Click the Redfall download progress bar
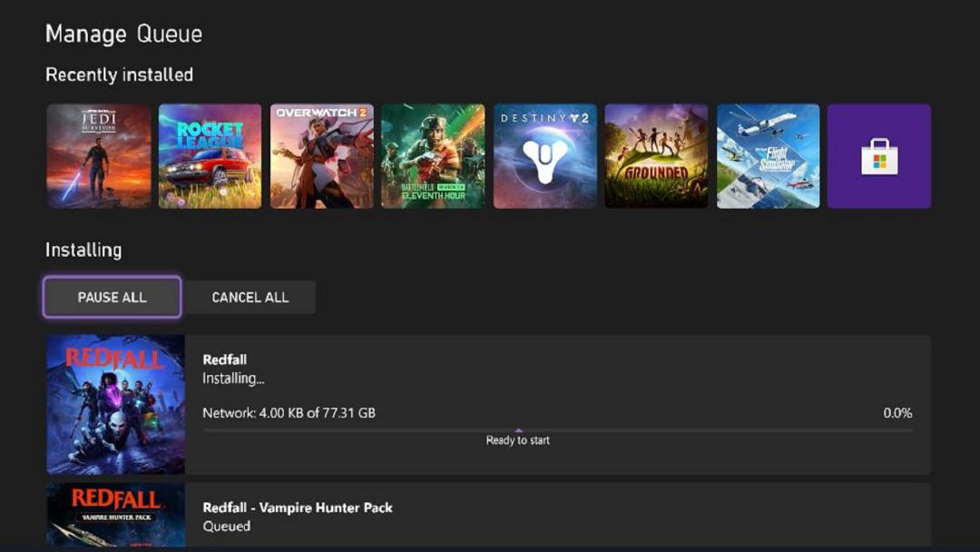Image resolution: width=980 pixels, height=552 pixels. click(557, 430)
